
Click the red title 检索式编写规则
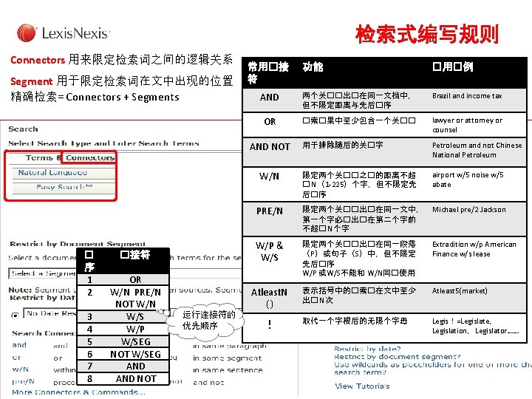(x=427, y=34)
